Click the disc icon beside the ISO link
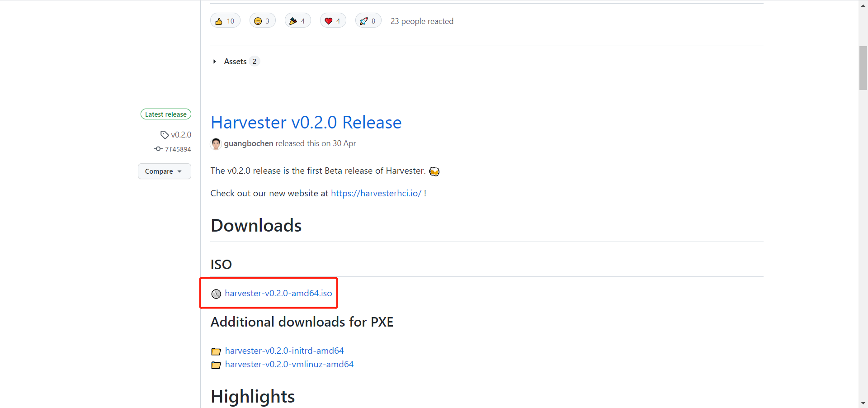Image resolution: width=868 pixels, height=408 pixels. pyautogui.click(x=216, y=294)
